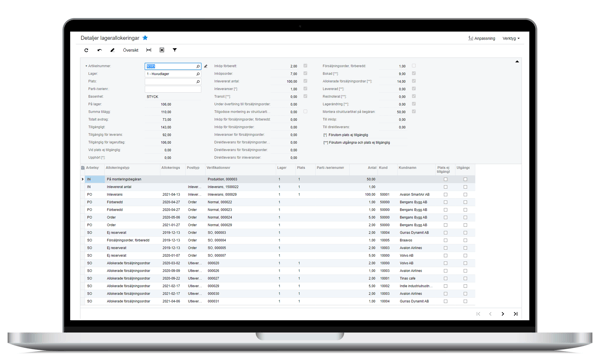Click the cell 'Avalon SmartAir AB'
The image size is (600, 360).
pyautogui.click(x=414, y=194)
